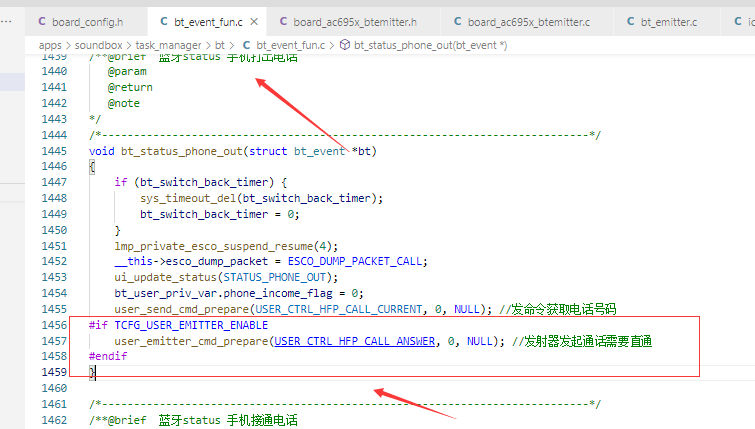The image size is (755, 429).
Task: Click on '@return' doc tag
Action: pos(130,87)
